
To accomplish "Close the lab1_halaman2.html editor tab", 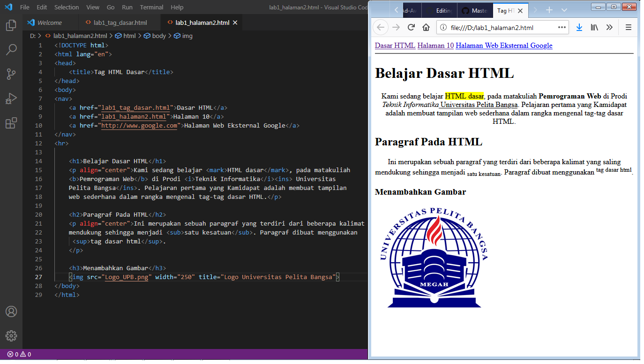I will [235, 23].
